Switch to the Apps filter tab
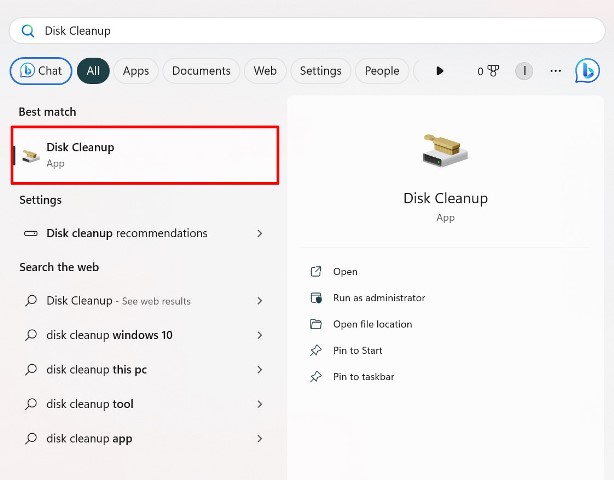The image size is (614, 480). coord(136,71)
